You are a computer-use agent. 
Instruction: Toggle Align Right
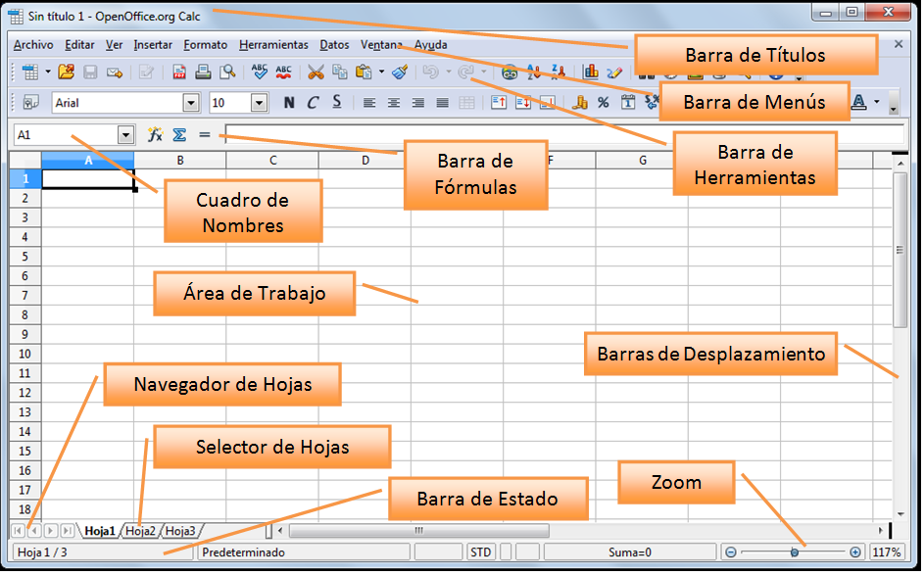(417, 103)
